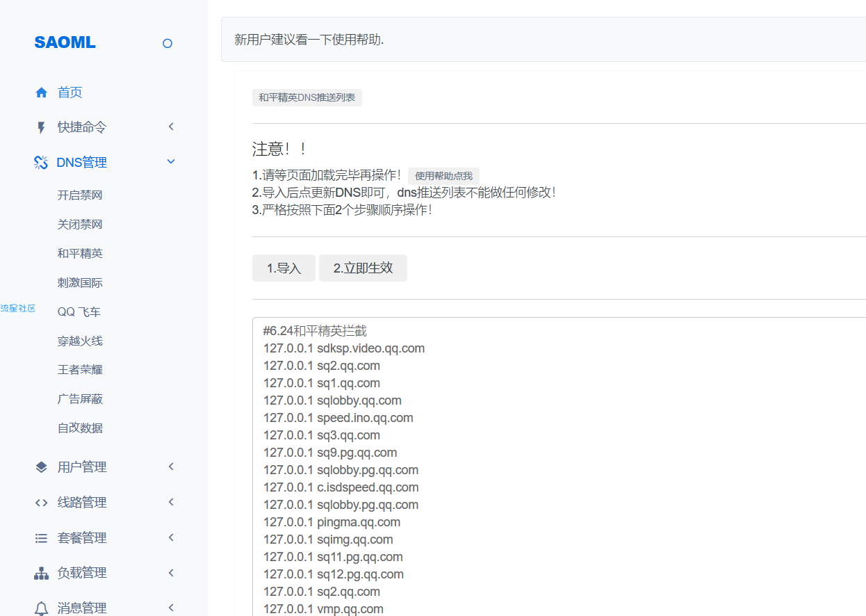Click the pingma.qq.com entry
The height and width of the screenshot is (616, 866).
click(359, 522)
